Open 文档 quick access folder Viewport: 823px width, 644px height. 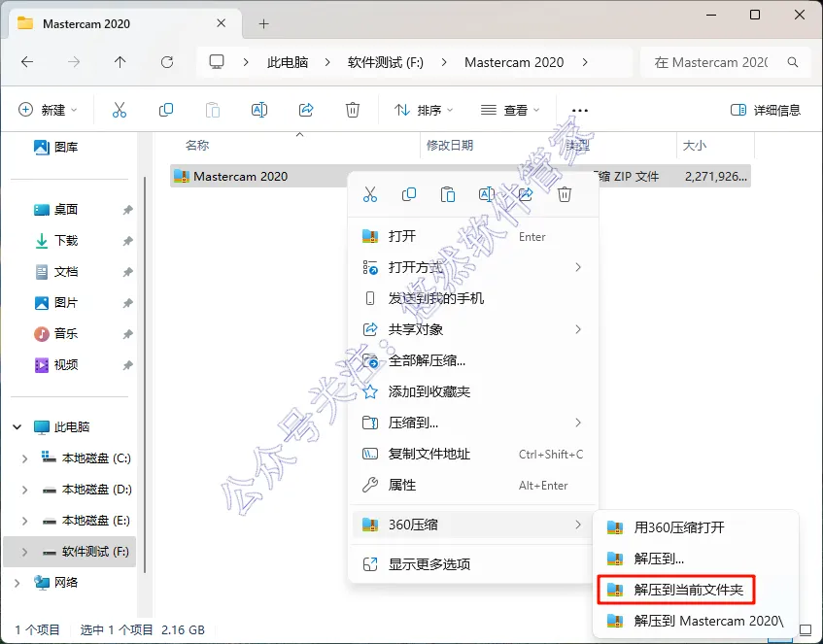point(55,271)
